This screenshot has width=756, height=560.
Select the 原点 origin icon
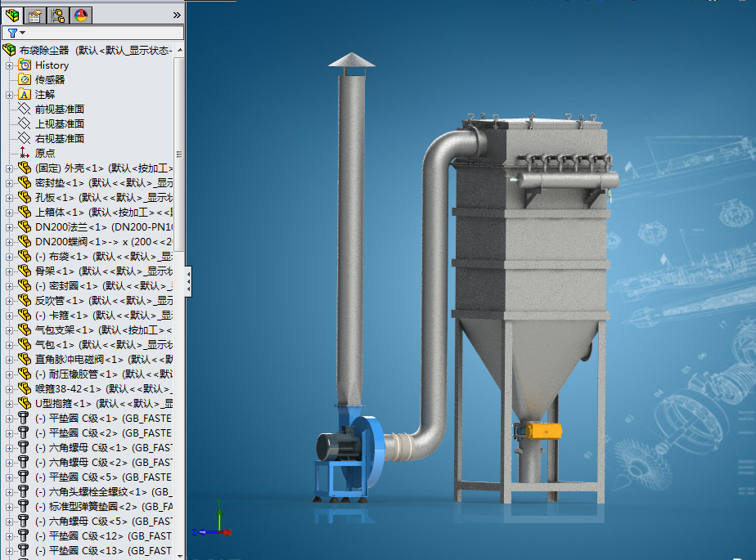[x=25, y=153]
